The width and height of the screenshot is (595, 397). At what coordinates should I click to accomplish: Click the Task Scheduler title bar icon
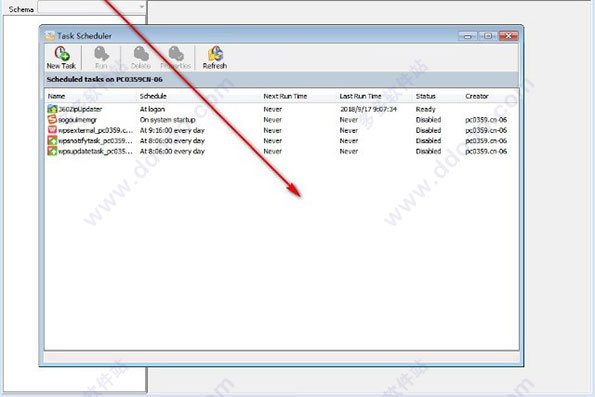tap(50, 36)
